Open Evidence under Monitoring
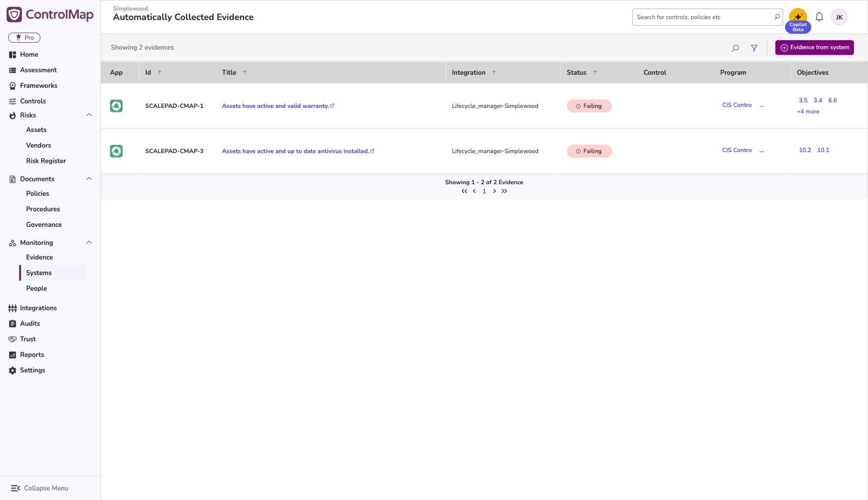Image resolution: width=868 pixels, height=500 pixels. [40, 258]
